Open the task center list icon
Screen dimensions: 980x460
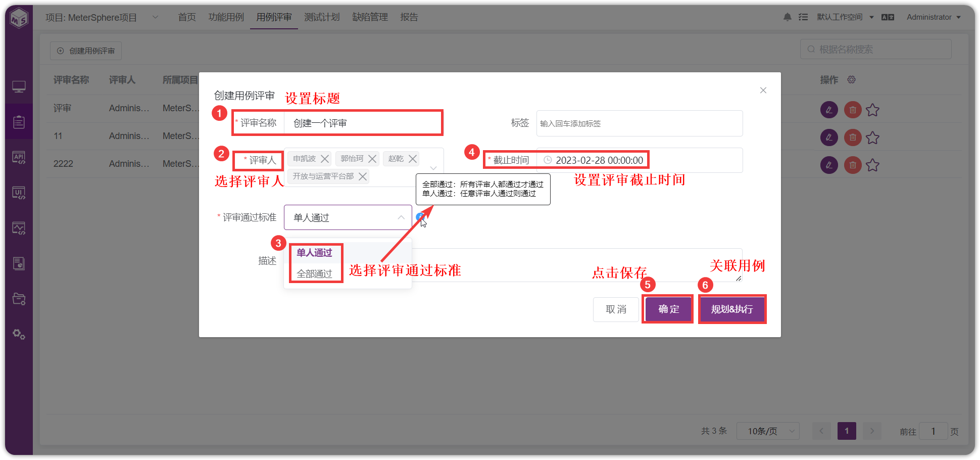[x=803, y=17]
